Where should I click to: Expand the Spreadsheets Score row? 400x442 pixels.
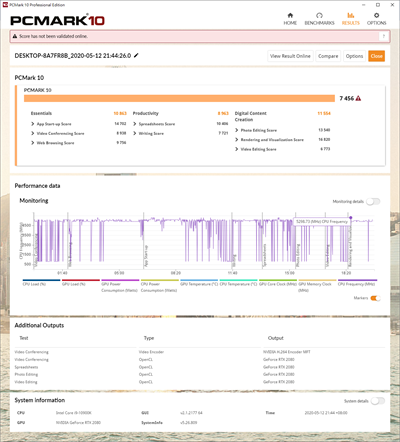point(135,124)
